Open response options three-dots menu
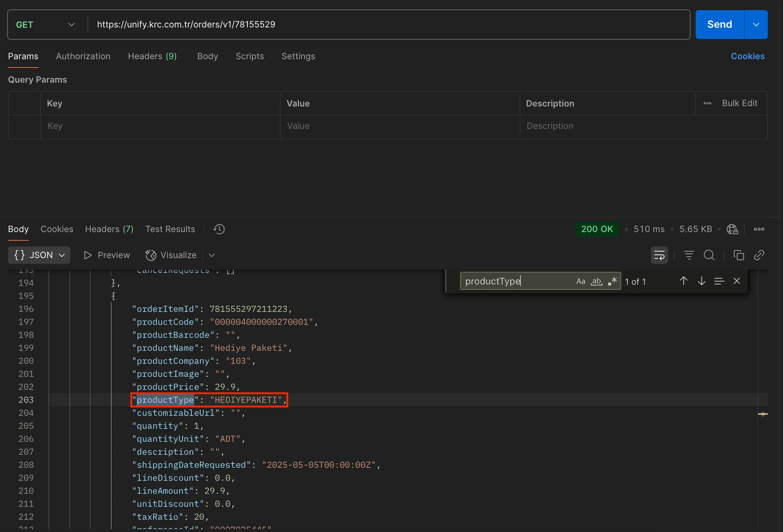783x532 pixels. 759,229
